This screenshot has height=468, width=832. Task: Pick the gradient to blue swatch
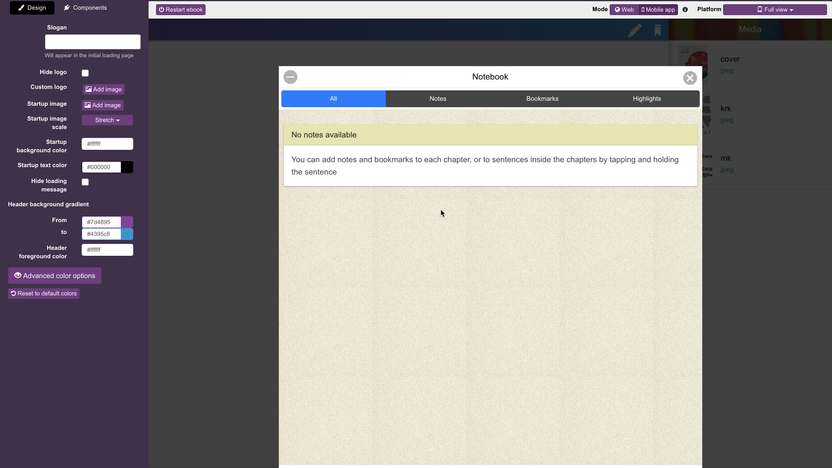pyautogui.click(x=127, y=234)
